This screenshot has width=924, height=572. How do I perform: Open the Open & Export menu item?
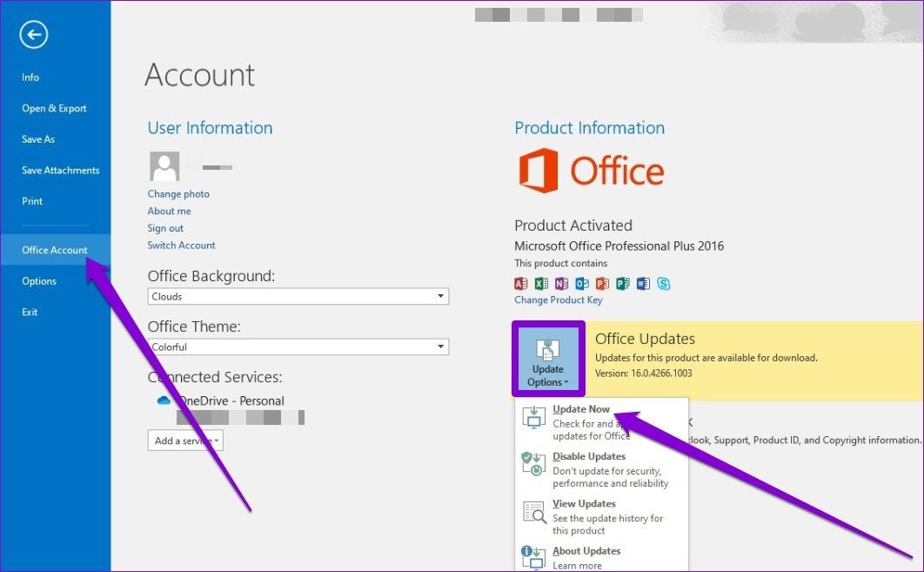click(x=54, y=109)
